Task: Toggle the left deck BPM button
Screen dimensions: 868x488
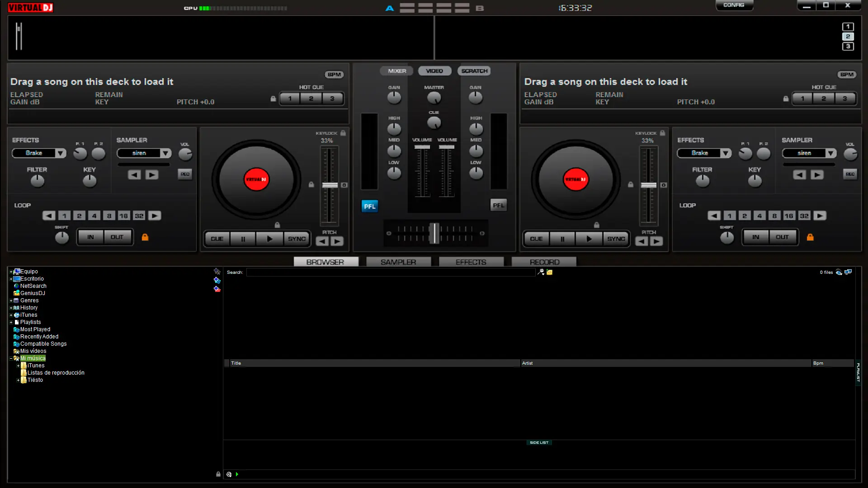Action: point(334,75)
